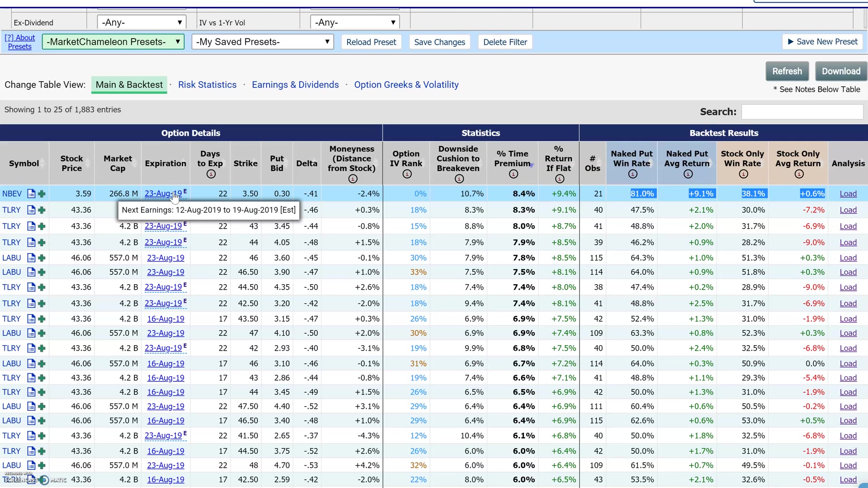
Task: Switch to the Risk Statistics view
Action: (207, 85)
